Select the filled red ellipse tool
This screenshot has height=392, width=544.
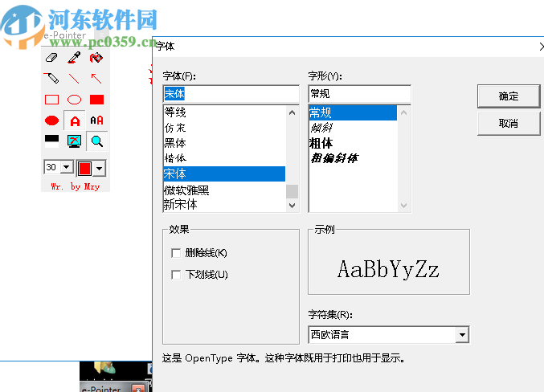pyautogui.click(x=51, y=120)
